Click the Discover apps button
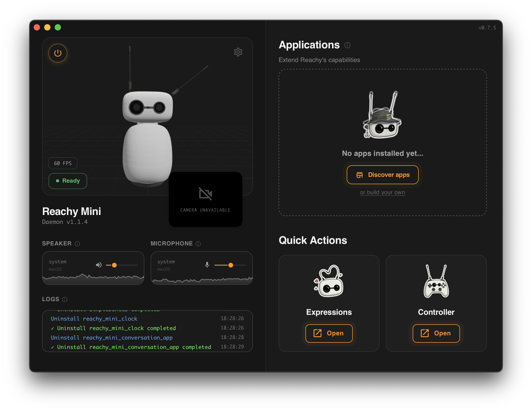Viewport: 532px width, 411px height. pyautogui.click(x=383, y=175)
